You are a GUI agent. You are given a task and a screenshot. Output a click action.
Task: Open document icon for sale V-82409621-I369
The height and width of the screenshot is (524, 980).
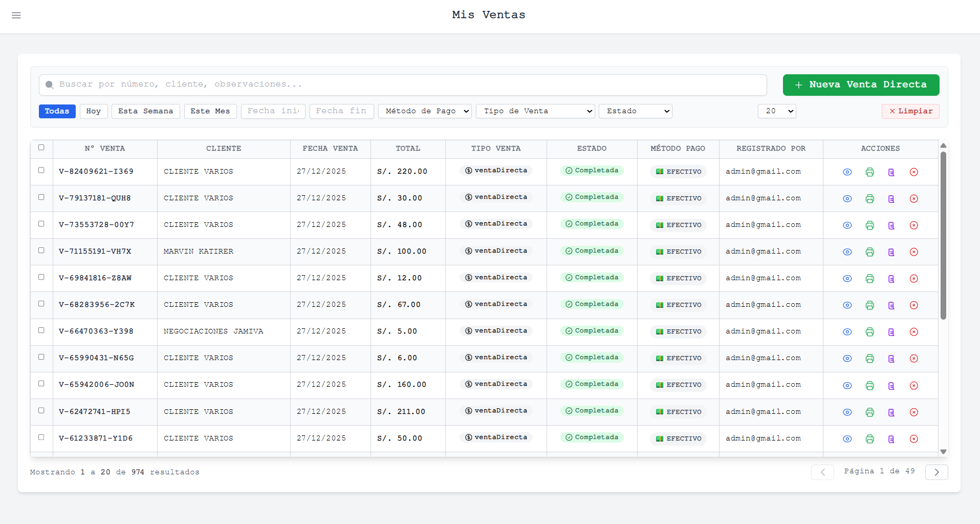[891, 172]
